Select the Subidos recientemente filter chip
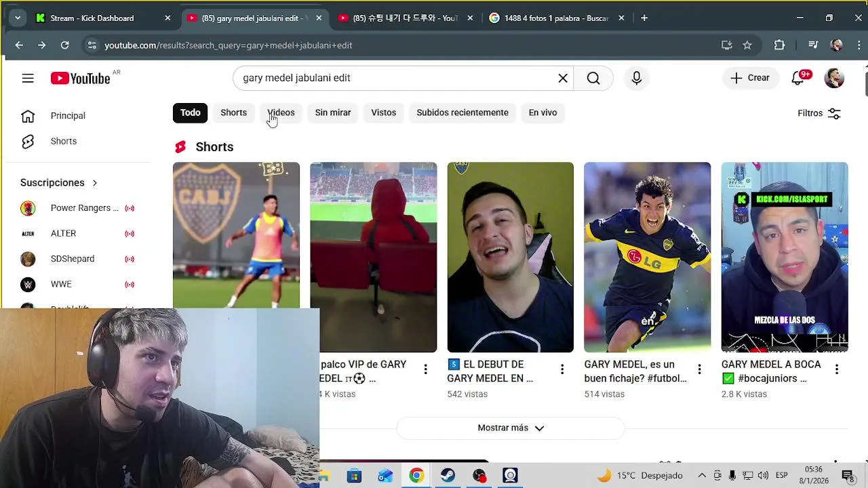The height and width of the screenshot is (488, 868). [462, 113]
